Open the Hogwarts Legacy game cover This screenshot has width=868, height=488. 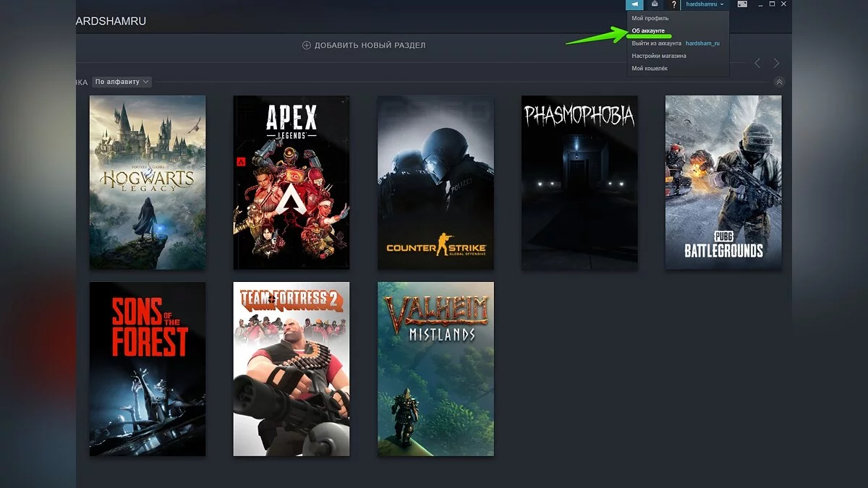pyautogui.click(x=148, y=183)
